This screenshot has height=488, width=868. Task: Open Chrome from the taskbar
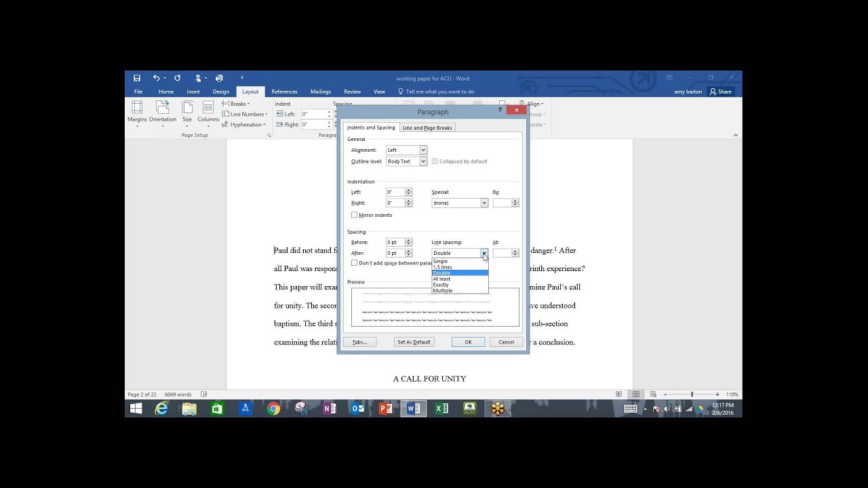tap(273, 409)
